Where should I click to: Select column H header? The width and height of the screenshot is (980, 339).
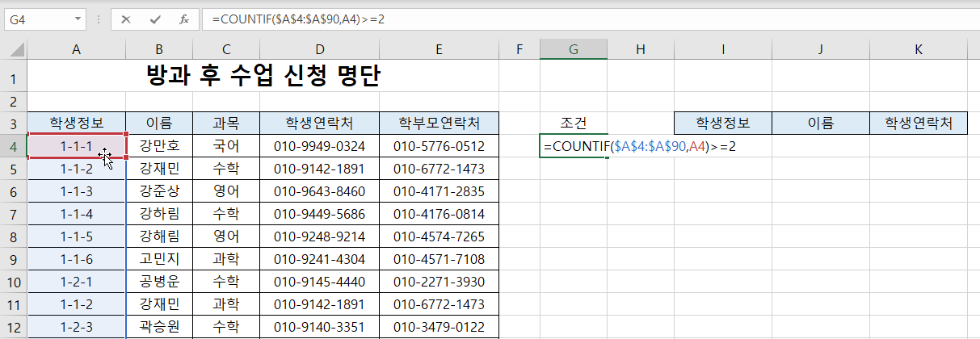coord(641,50)
